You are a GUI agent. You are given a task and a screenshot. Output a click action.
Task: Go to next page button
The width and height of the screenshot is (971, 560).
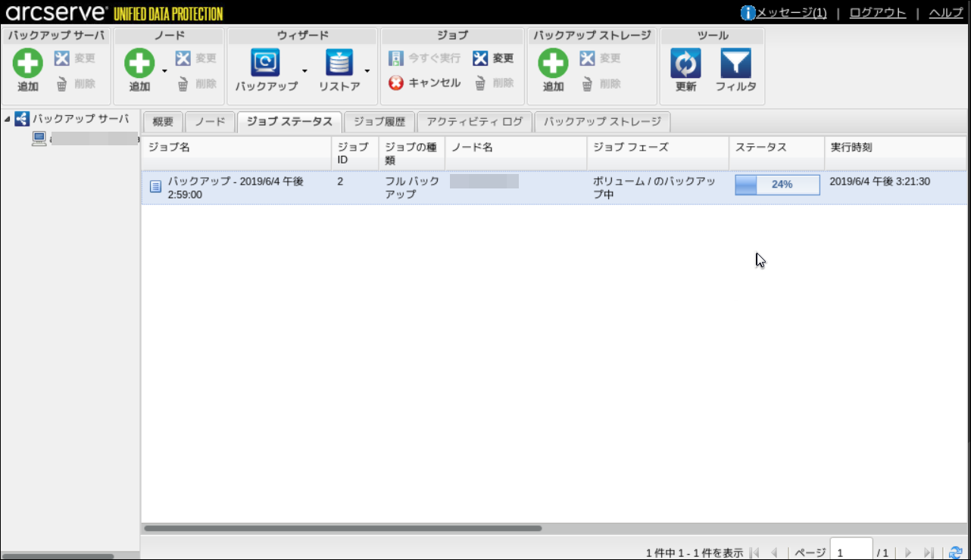(x=908, y=553)
